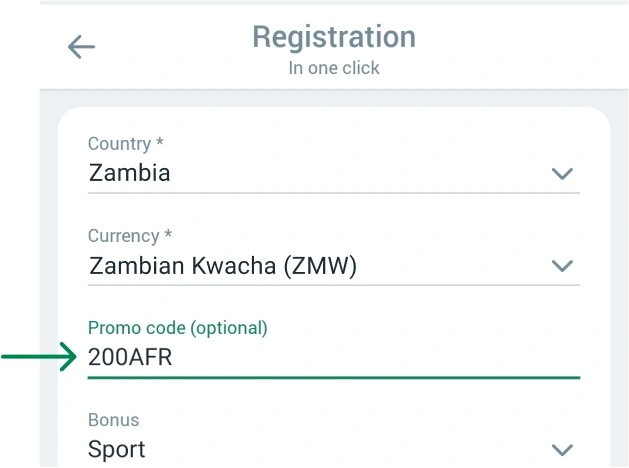Open the Currency dropdown chevron

pyautogui.click(x=563, y=266)
